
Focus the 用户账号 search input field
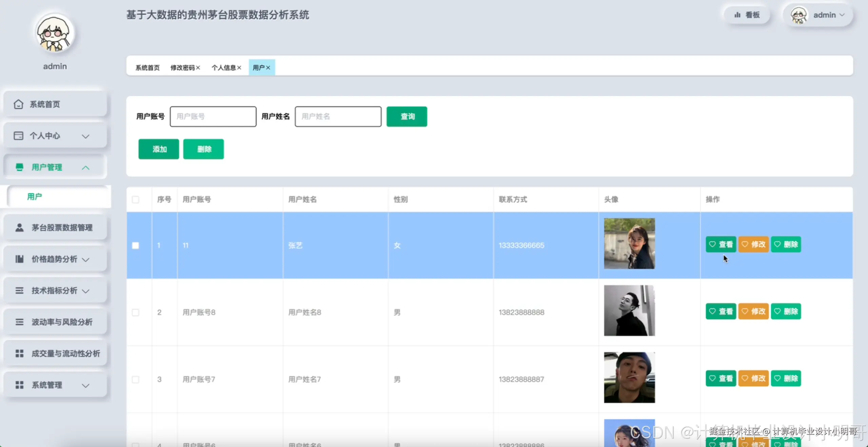click(x=213, y=117)
